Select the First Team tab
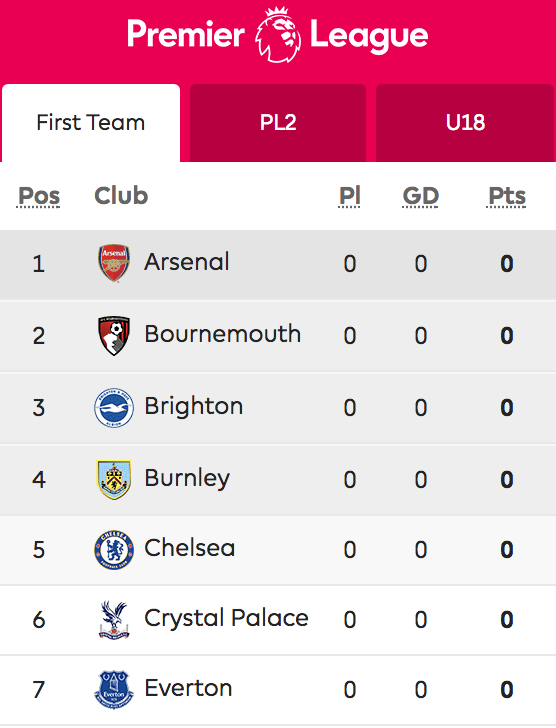Screen dimensions: 556x728 [x=91, y=123]
